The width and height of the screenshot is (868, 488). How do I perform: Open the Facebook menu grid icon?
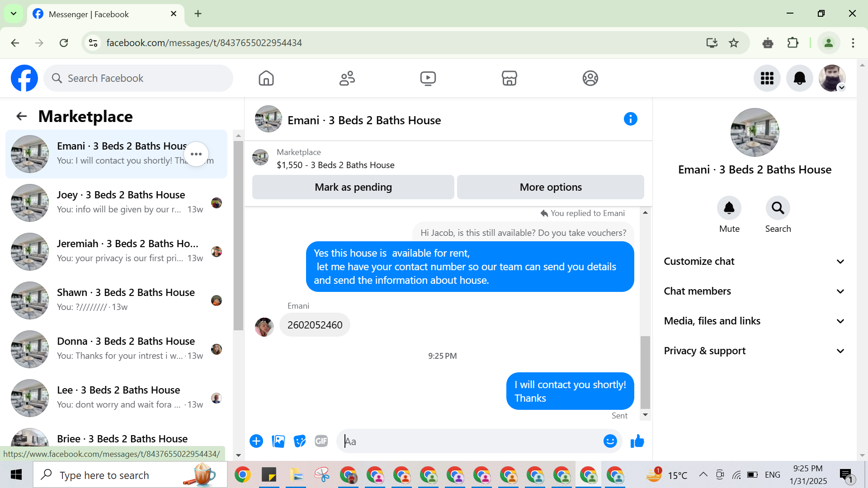767,78
